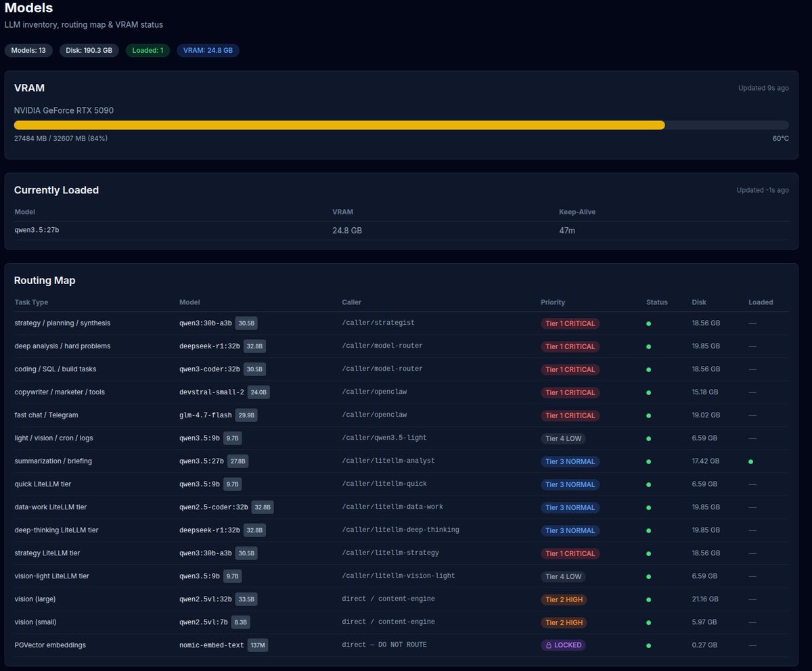
Task: Click the yellow VRAM usage progress bar
Action: (339, 124)
